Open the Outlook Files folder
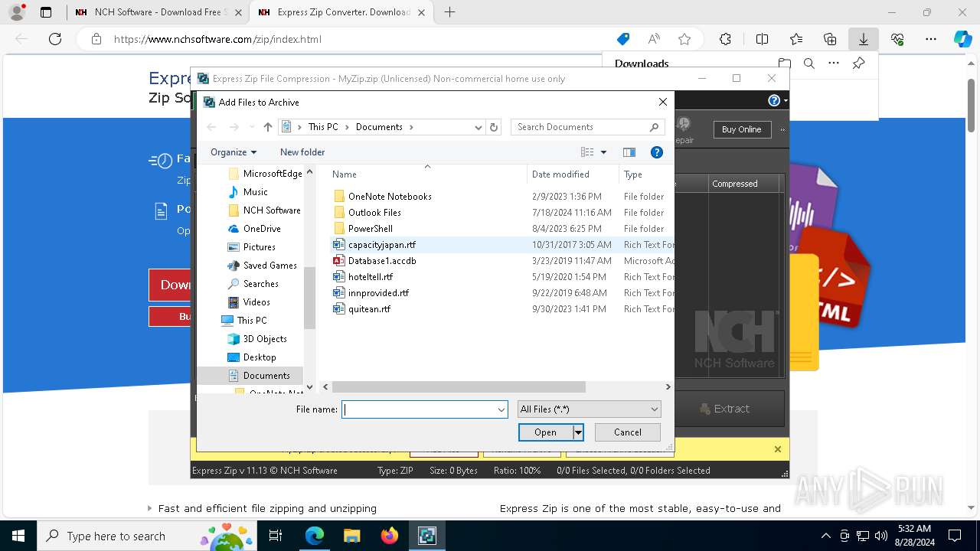The width and height of the screenshot is (980, 551). click(x=374, y=213)
